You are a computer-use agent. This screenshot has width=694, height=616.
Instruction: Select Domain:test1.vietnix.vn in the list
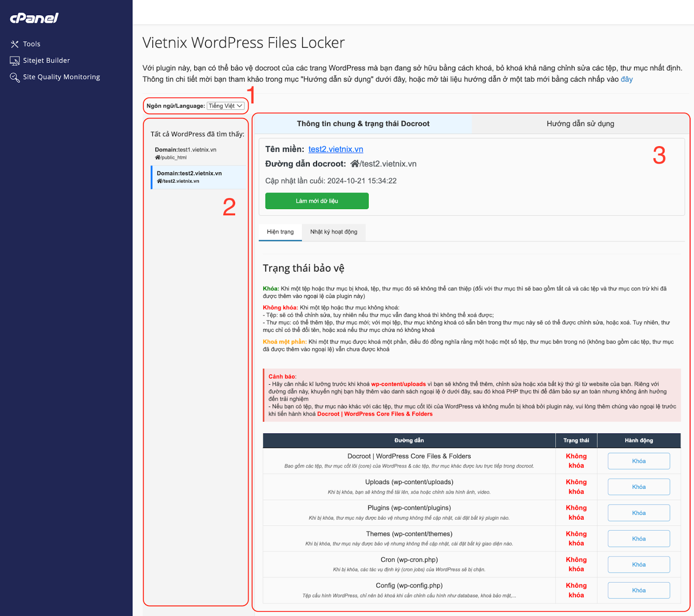point(199,154)
